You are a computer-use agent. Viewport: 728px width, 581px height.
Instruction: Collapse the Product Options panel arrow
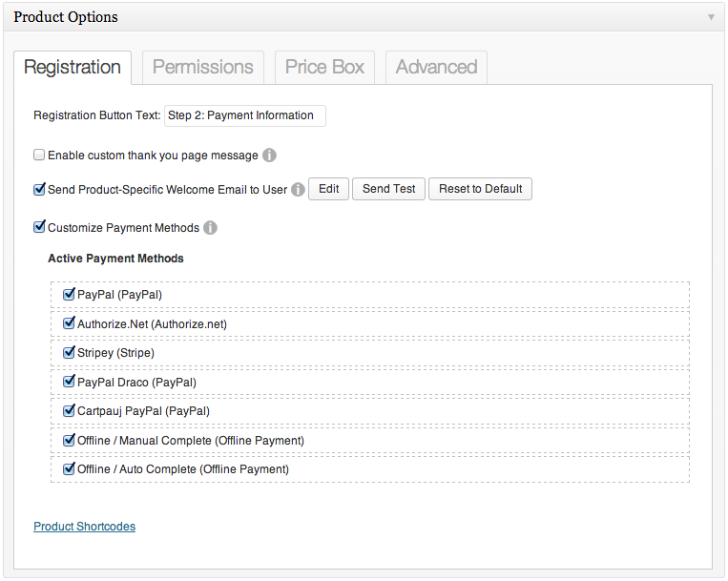[711, 17]
